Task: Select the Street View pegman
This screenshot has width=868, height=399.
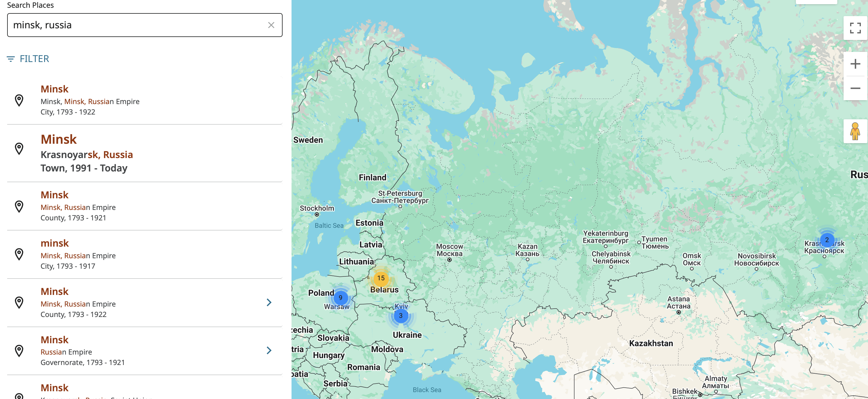Action: (x=855, y=132)
